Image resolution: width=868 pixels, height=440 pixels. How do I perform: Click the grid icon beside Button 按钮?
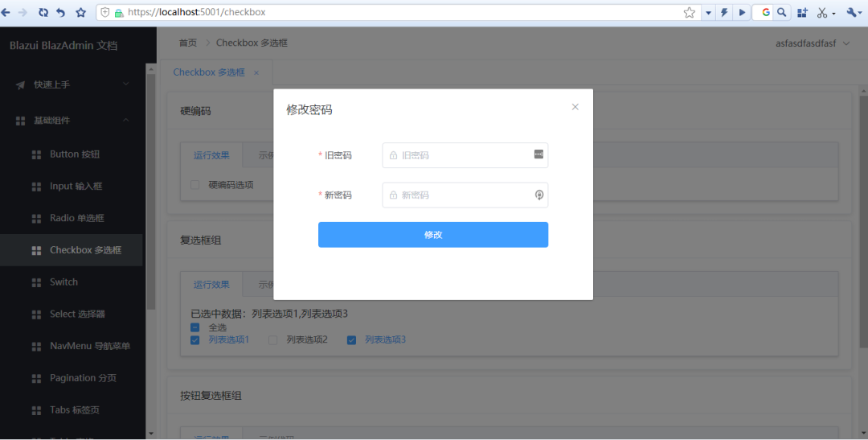(x=36, y=154)
